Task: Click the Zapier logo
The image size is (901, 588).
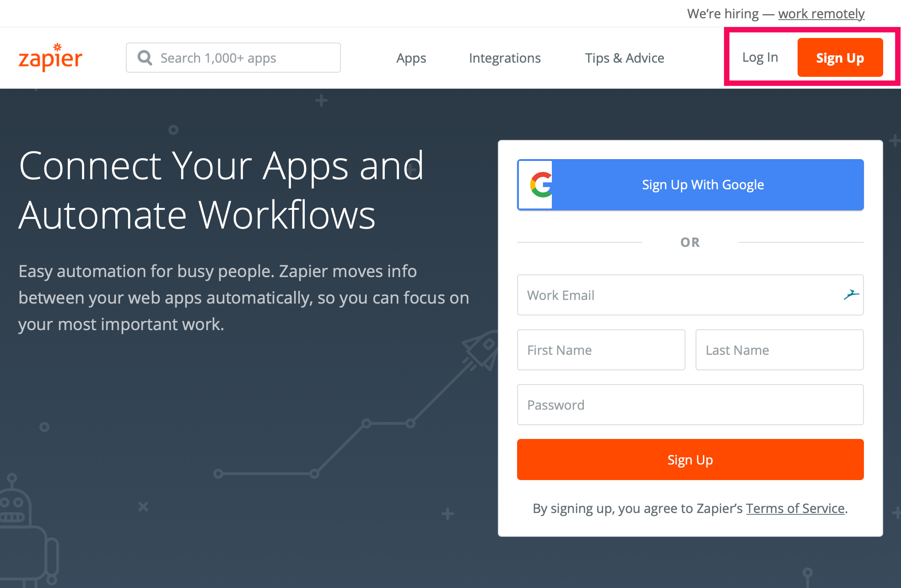Action: 50,57
